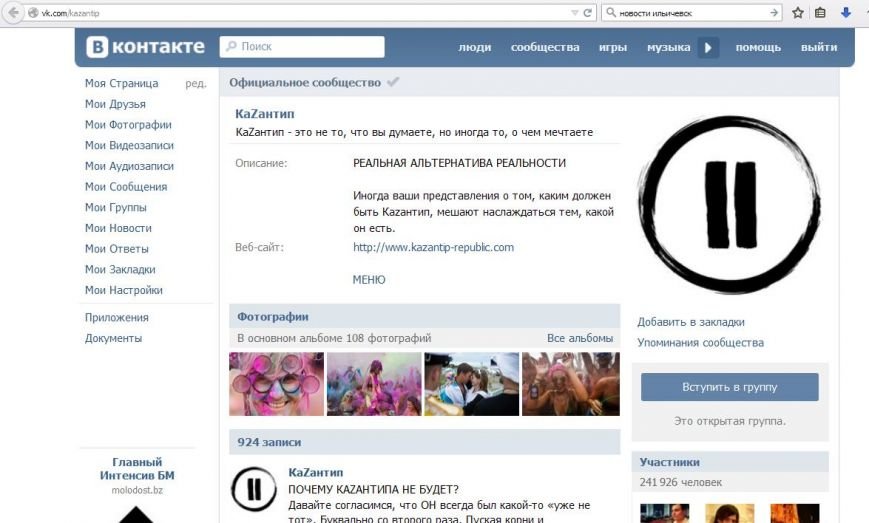Viewport: 869px width, 523px height.
Task: Open Мои Новости
Action: pos(118,228)
